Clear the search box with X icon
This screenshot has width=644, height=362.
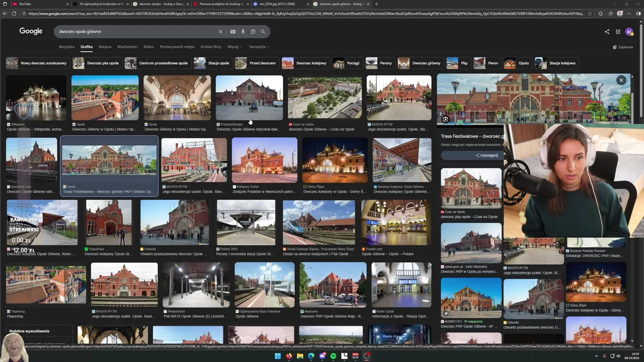tap(220, 32)
